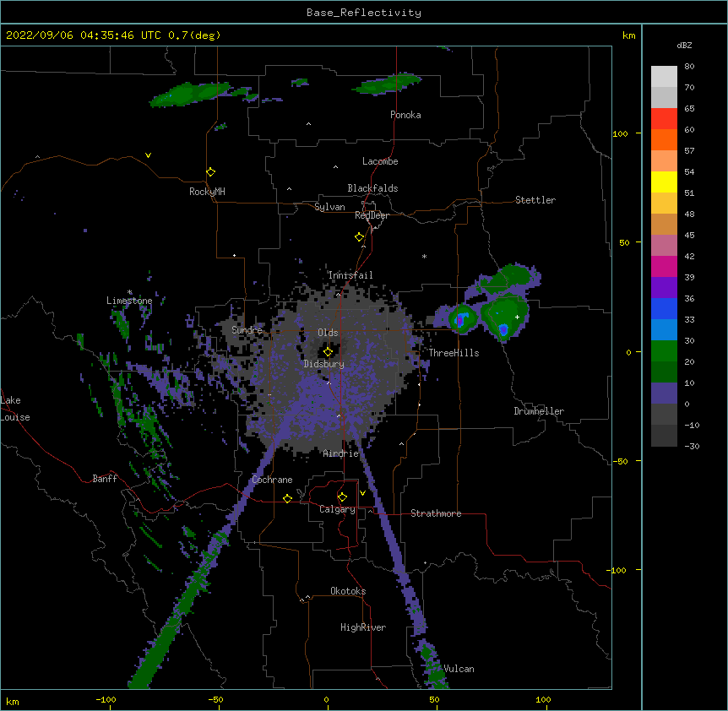Click the Lacombe city label
This screenshot has width=728, height=711.
pyautogui.click(x=380, y=161)
